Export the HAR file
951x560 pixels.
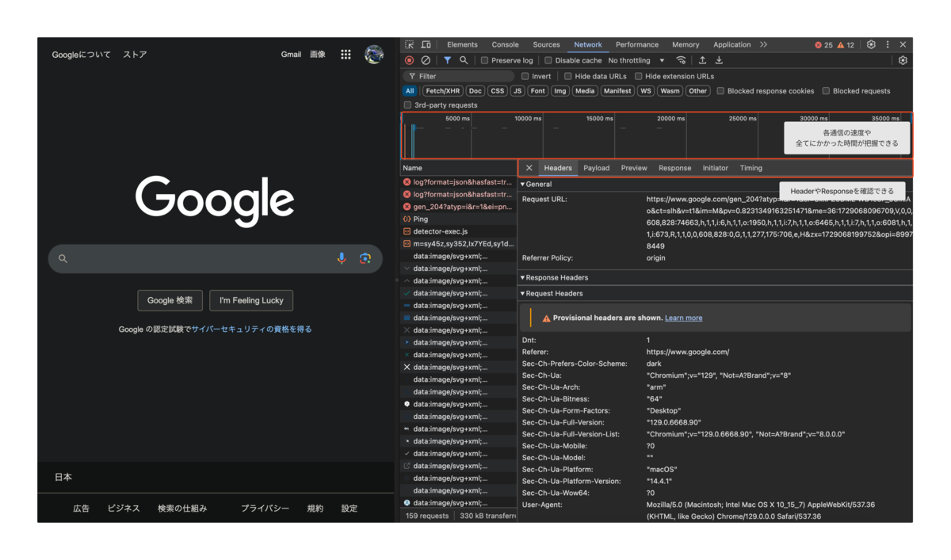[719, 60]
